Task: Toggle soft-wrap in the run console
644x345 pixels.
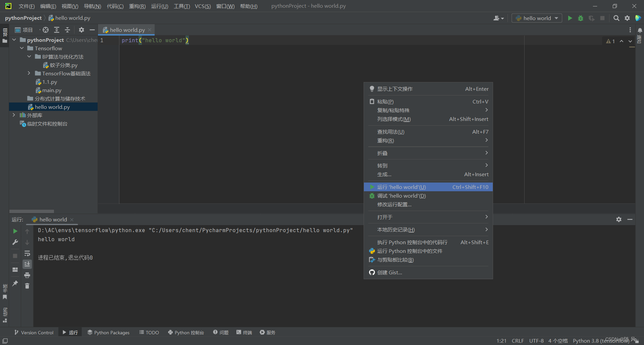Action: click(27, 253)
